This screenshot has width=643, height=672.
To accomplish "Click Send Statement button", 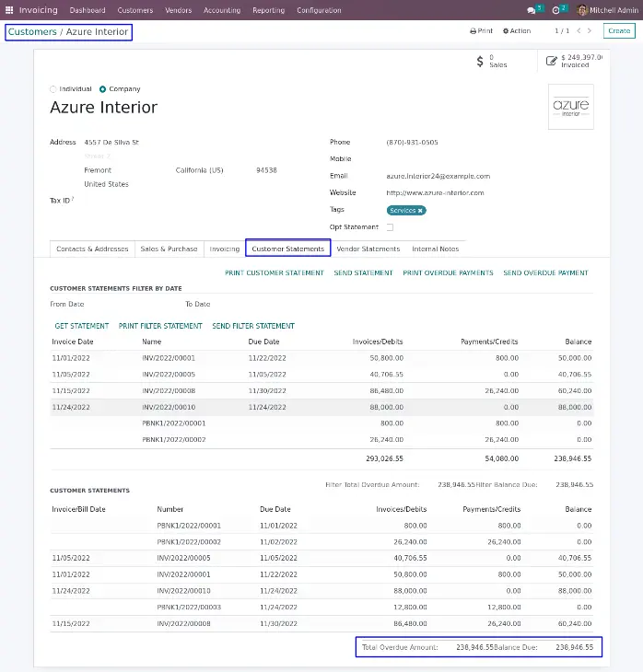I will 363,273.
